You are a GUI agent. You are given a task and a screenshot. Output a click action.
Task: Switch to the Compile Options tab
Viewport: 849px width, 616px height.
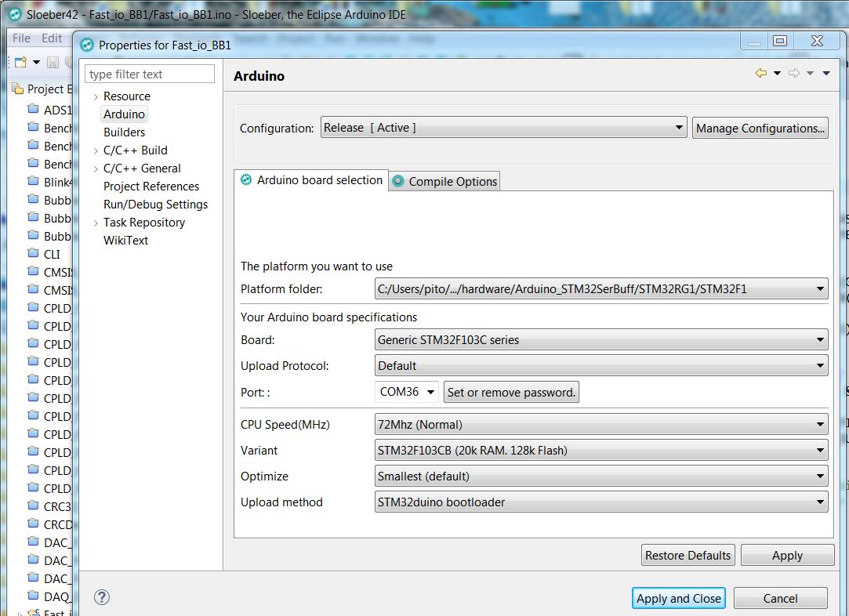click(444, 181)
